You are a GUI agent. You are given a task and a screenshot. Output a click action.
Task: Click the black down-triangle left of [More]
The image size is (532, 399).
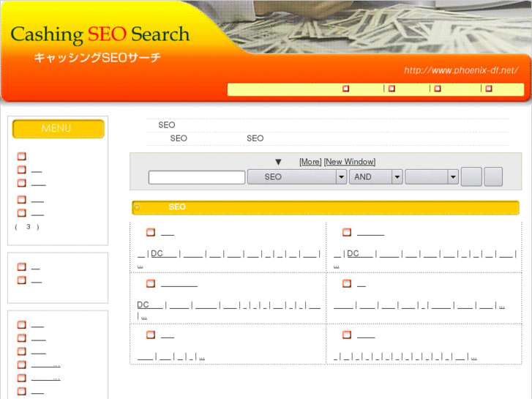(x=278, y=162)
